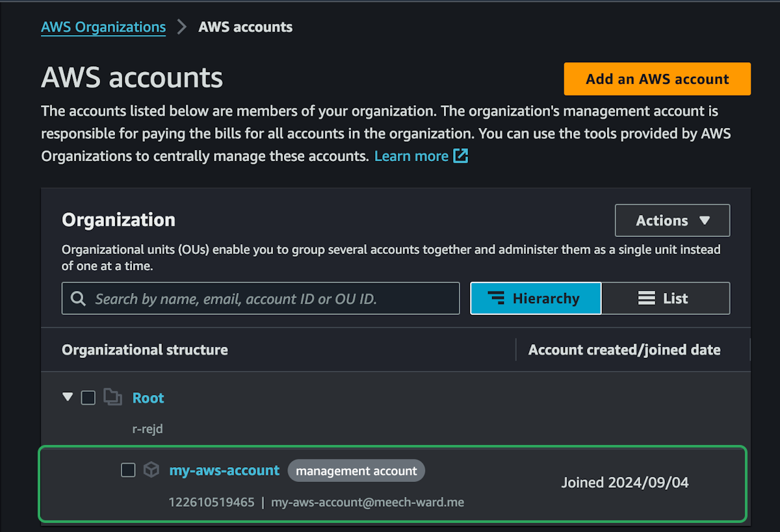Open the Learn more link
This screenshot has height=532, width=780.
(x=411, y=157)
